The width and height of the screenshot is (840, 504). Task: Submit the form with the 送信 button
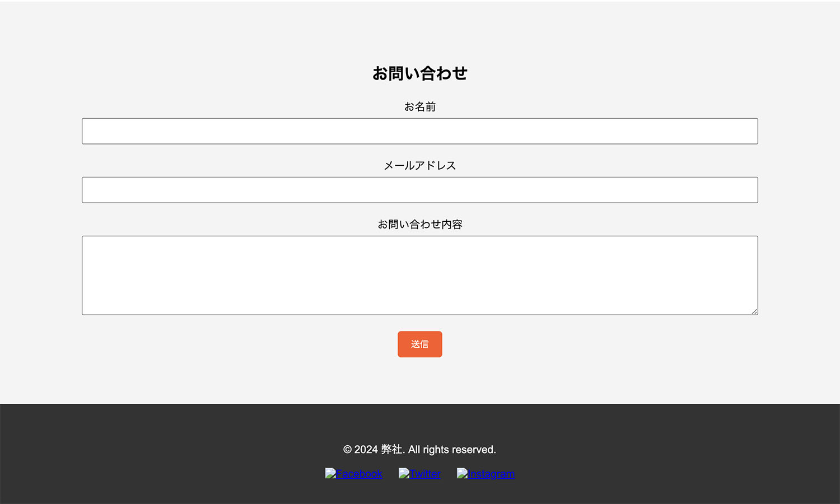pyautogui.click(x=420, y=344)
